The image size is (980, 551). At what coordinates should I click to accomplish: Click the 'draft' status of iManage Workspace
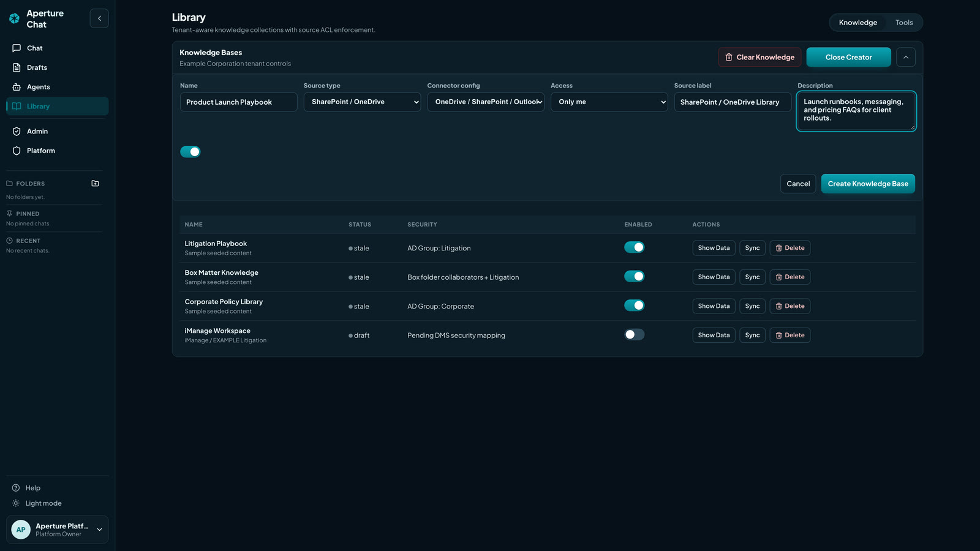[359, 335]
